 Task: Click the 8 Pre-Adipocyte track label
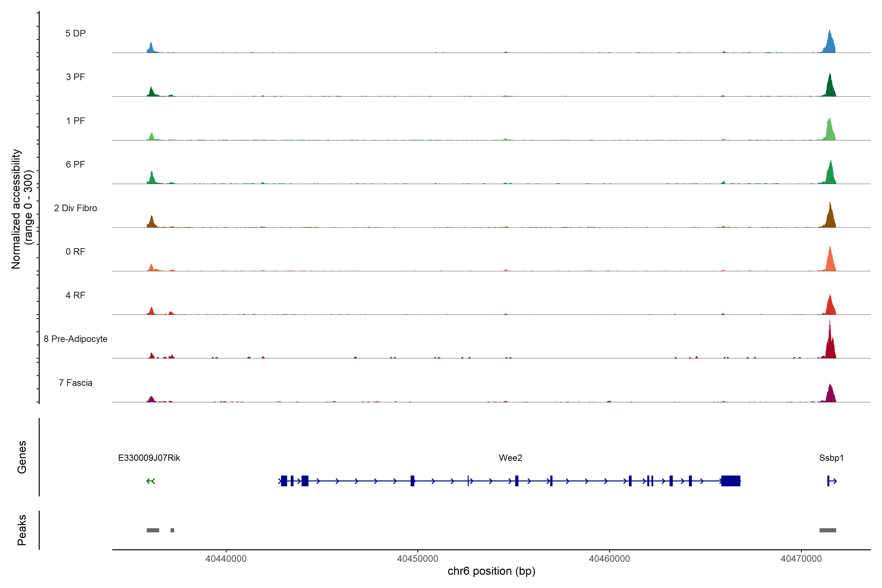75,339
